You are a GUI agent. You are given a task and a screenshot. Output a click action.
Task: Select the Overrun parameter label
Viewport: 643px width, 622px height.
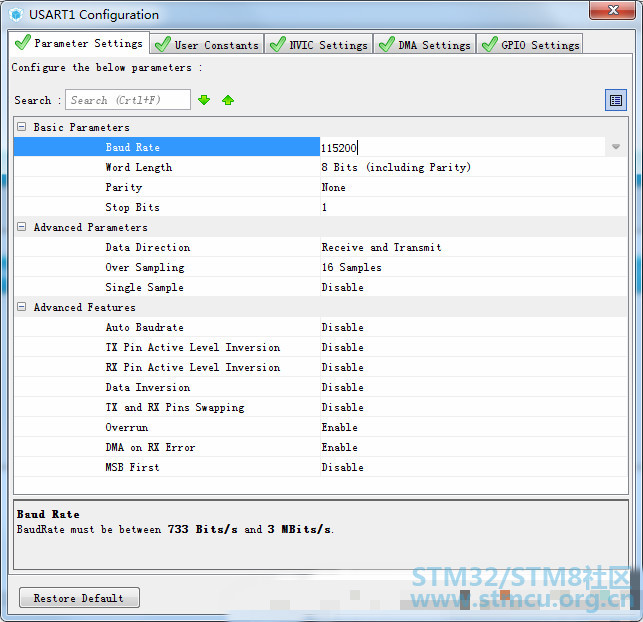pos(127,427)
